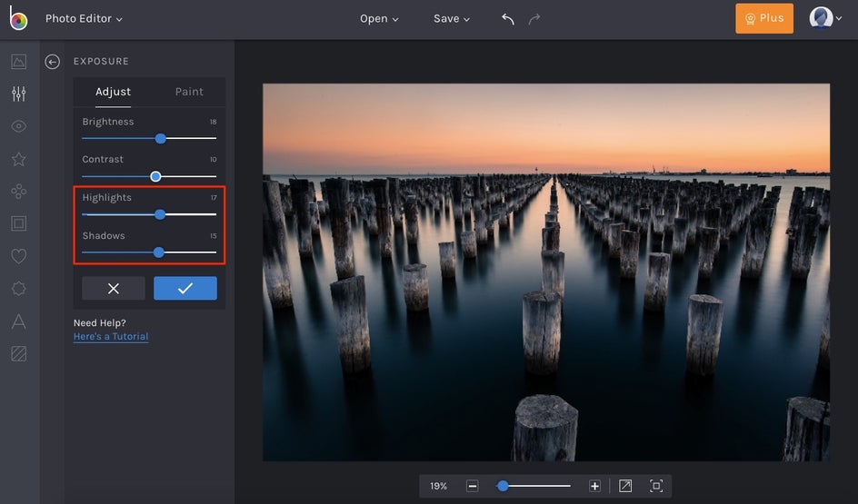Open the Frames square icon
The width and height of the screenshot is (858, 504).
[19, 223]
